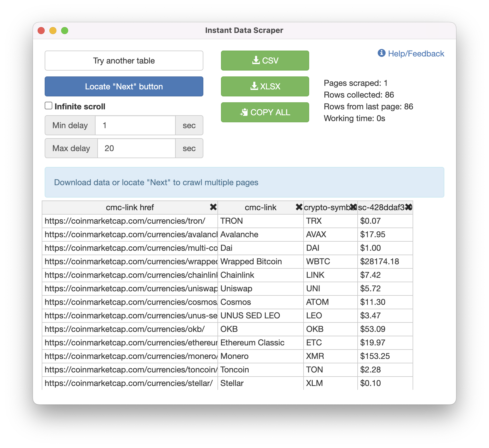Image resolution: width=489 pixels, height=448 pixels.
Task: Click the Working time: 0s text
Action: click(354, 118)
